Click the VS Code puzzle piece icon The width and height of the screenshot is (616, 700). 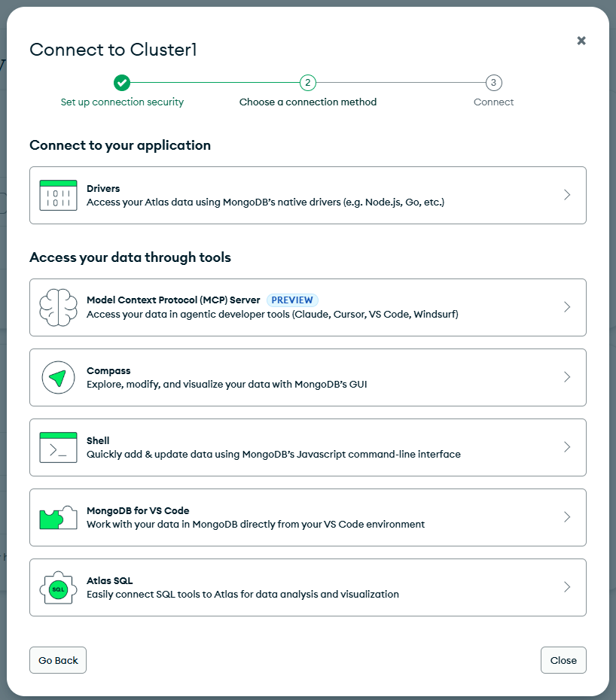58,517
